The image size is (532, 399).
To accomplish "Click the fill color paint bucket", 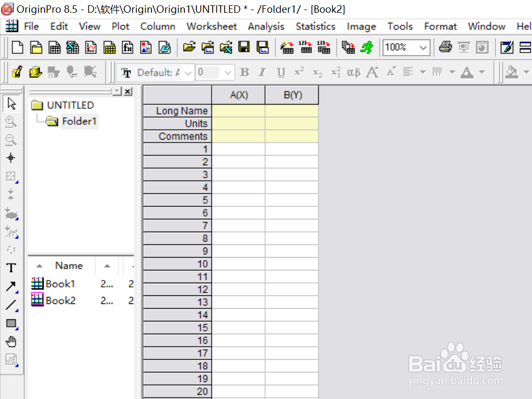I will pyautogui.click(x=512, y=72).
